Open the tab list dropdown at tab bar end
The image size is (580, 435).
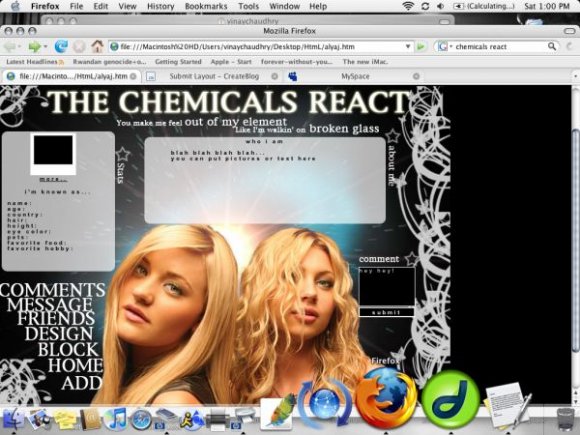[x=575, y=77]
